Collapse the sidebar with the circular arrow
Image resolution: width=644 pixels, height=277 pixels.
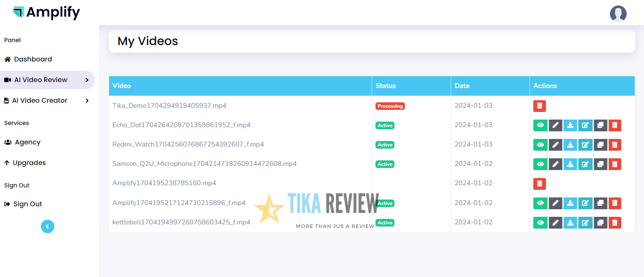point(48,226)
